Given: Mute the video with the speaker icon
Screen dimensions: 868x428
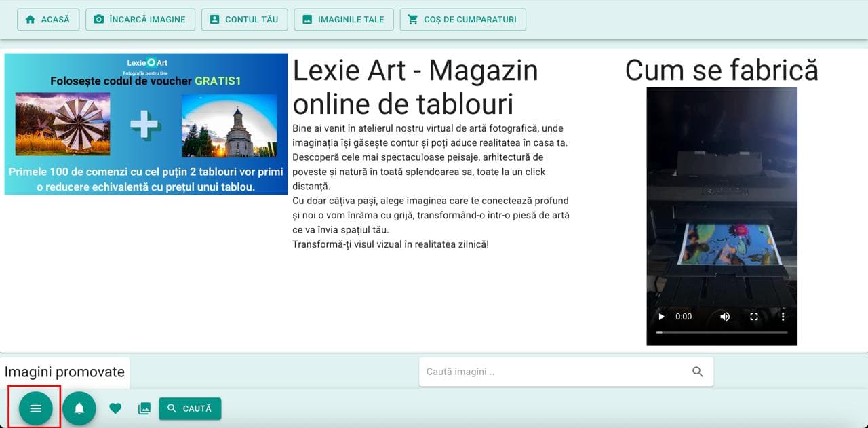Looking at the screenshot, I should point(725,317).
